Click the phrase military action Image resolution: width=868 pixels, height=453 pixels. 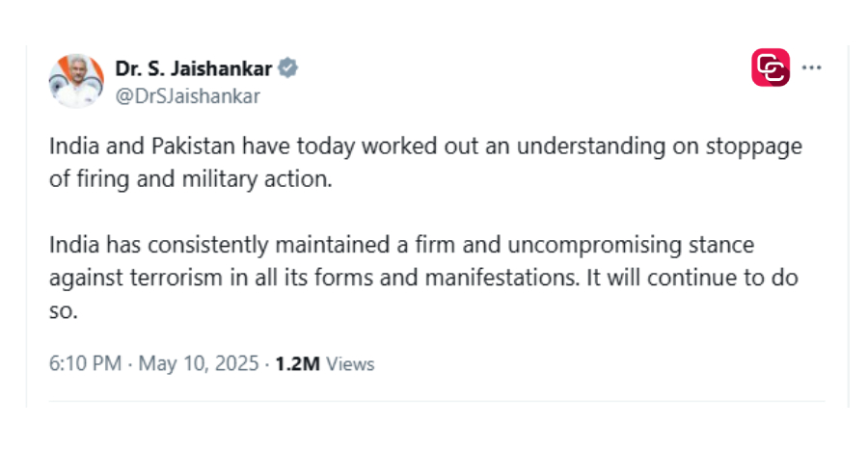[257, 179]
